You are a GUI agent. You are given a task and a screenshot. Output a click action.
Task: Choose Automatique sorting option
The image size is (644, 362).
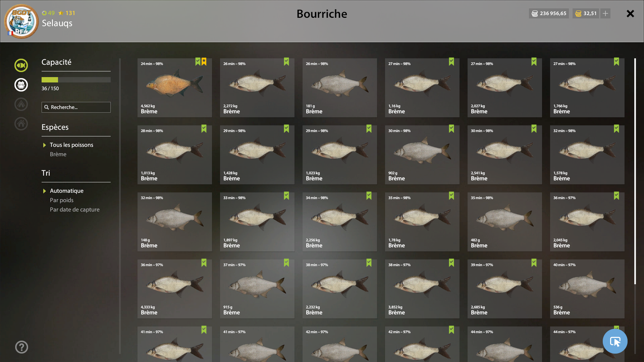pos(66,191)
